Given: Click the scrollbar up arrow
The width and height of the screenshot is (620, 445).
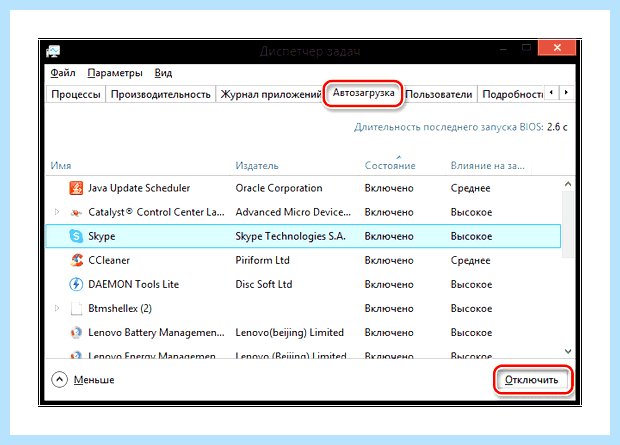Looking at the screenshot, I should pos(568,184).
